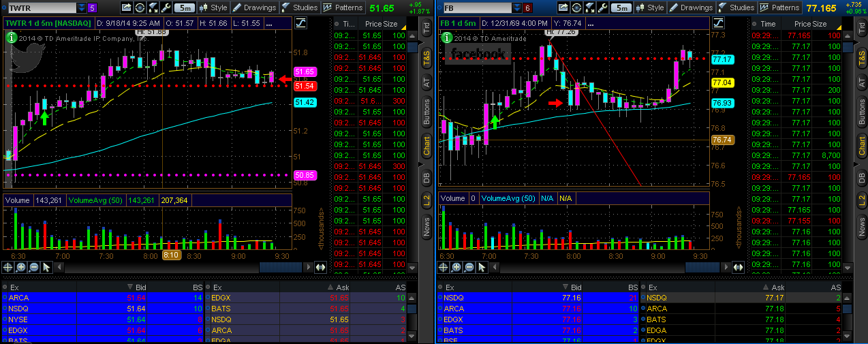Open Buttons side tab in TWTR panel

[427, 112]
